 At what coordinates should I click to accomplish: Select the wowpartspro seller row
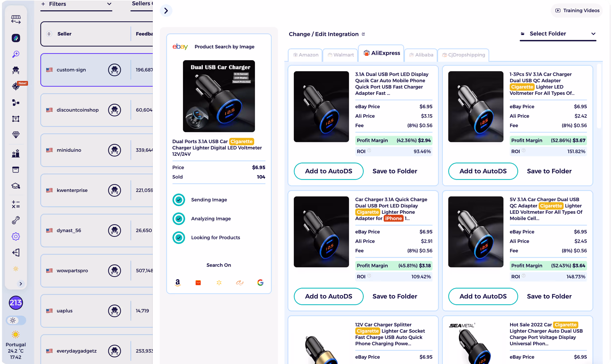click(97, 270)
